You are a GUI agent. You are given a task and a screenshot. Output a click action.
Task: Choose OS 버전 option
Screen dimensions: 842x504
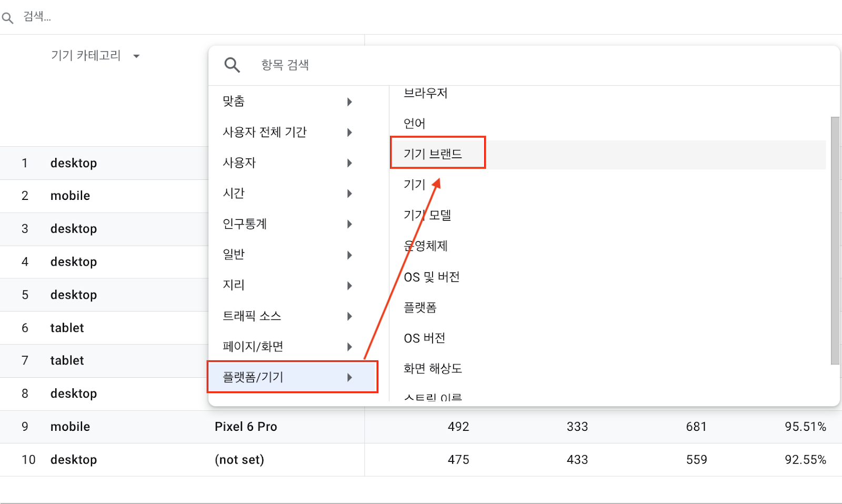424,338
